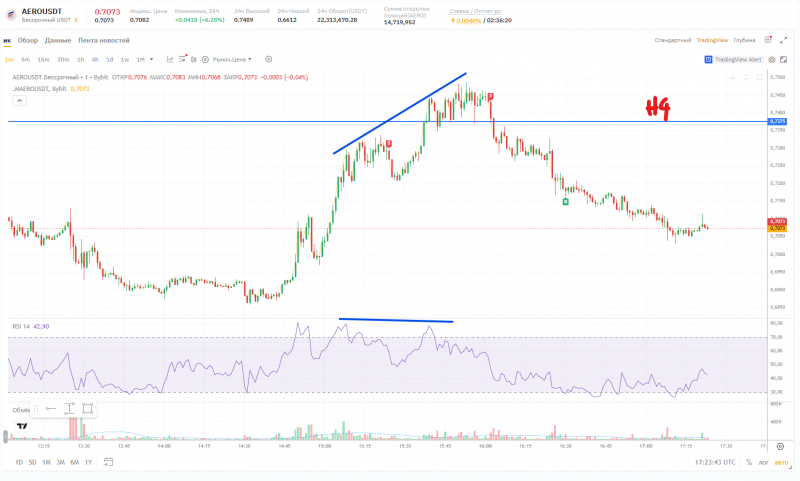This screenshot has width=800, height=481.
Task: Click the 'TradingView Alert' button label
Action: pos(738,59)
